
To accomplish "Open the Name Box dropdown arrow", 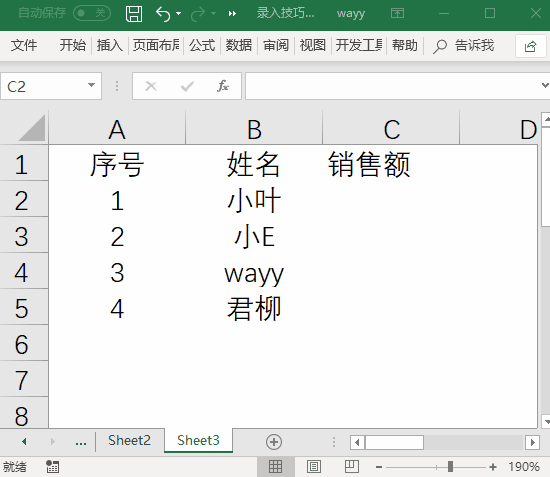I will (x=92, y=85).
